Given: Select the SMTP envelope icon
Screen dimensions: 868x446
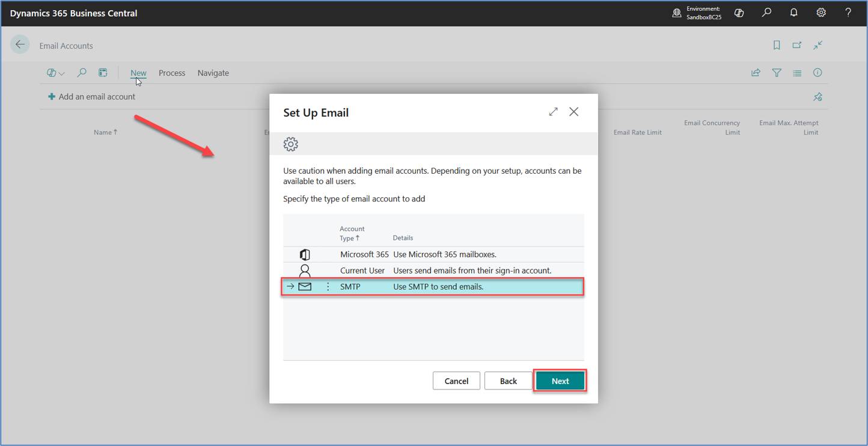Looking at the screenshot, I should (x=305, y=287).
